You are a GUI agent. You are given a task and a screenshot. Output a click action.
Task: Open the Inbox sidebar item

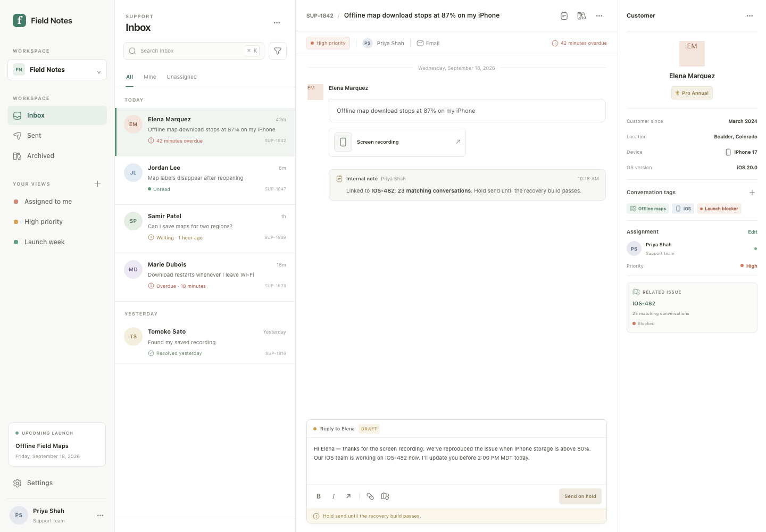pos(57,115)
